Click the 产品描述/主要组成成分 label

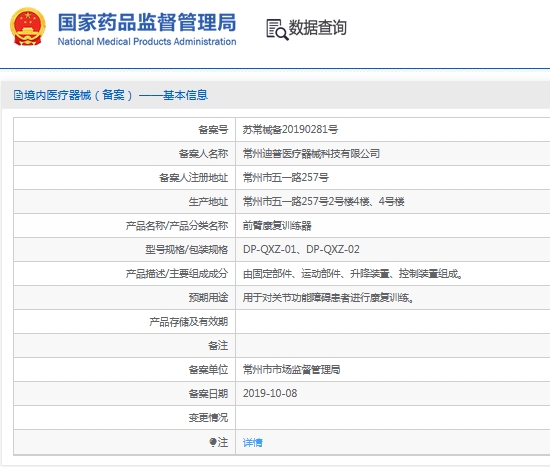pyautogui.click(x=177, y=273)
